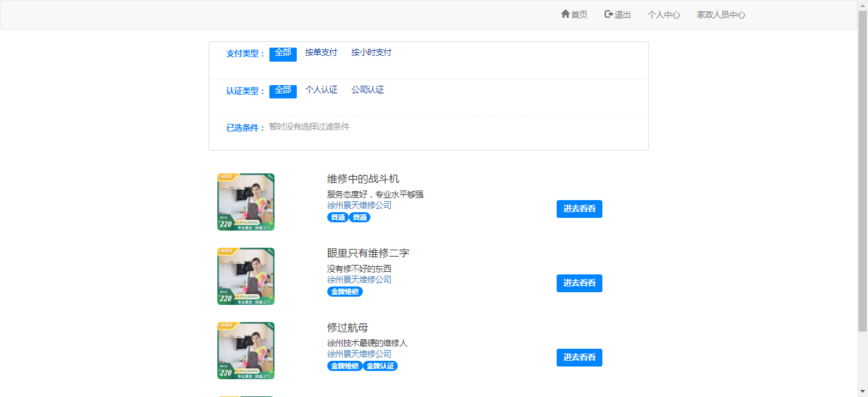Filter payment type by 按小时支付
This screenshot has width=868, height=397.
click(371, 53)
